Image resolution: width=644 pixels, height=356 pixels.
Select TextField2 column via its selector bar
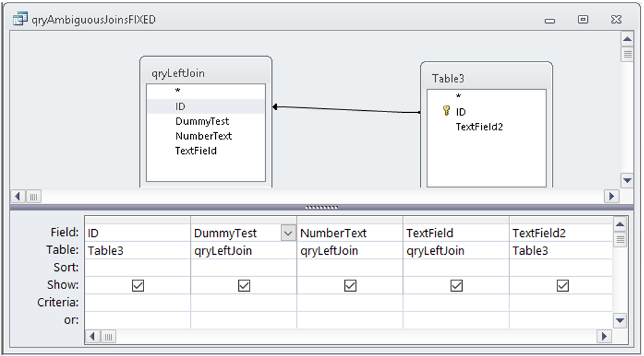pyautogui.click(x=561, y=220)
